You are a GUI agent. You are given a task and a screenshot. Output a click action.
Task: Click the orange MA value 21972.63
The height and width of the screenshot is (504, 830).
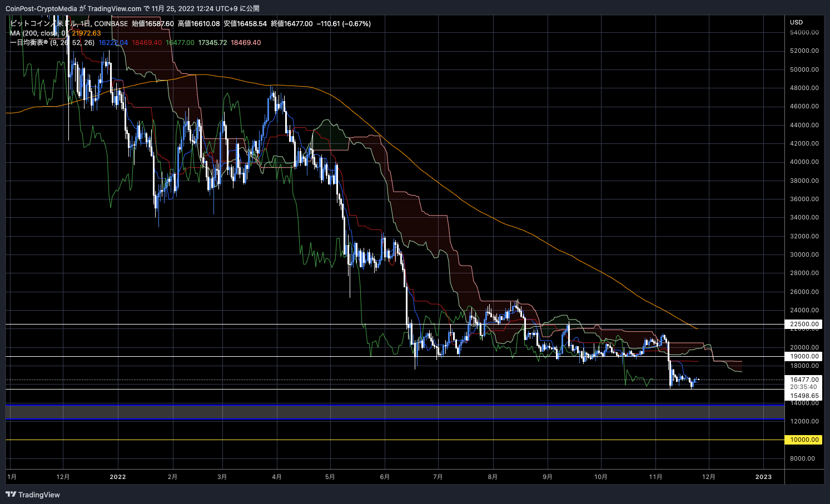click(86, 33)
